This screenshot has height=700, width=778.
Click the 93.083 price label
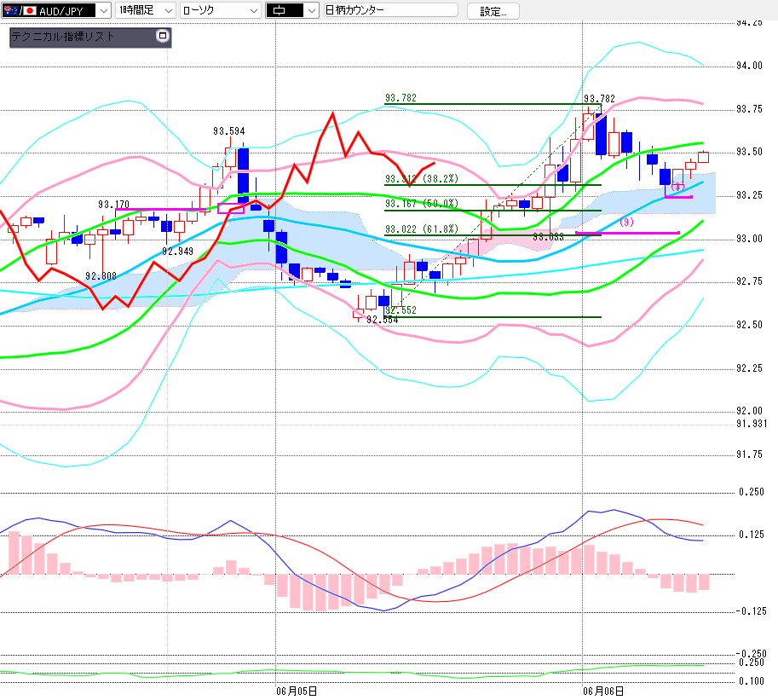[x=548, y=237]
